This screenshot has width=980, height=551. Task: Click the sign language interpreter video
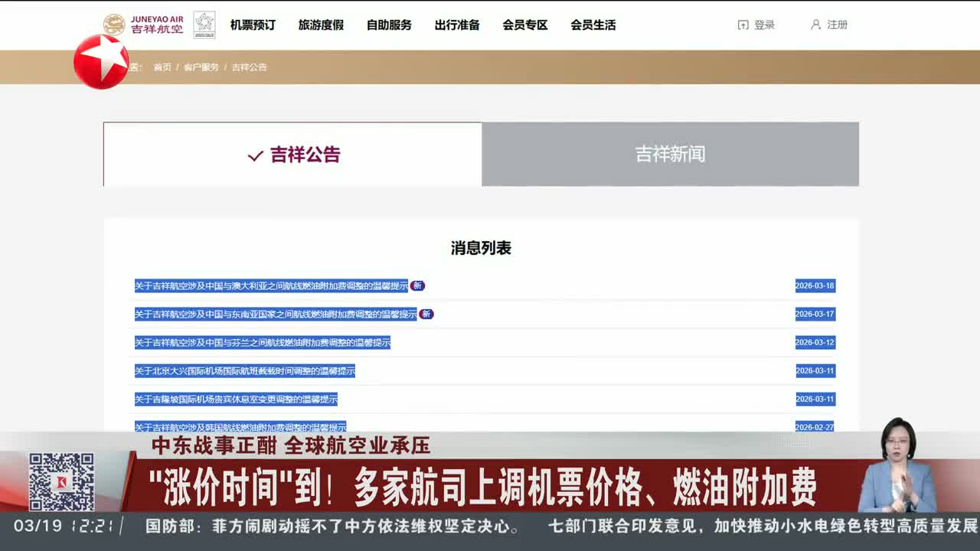(897, 467)
